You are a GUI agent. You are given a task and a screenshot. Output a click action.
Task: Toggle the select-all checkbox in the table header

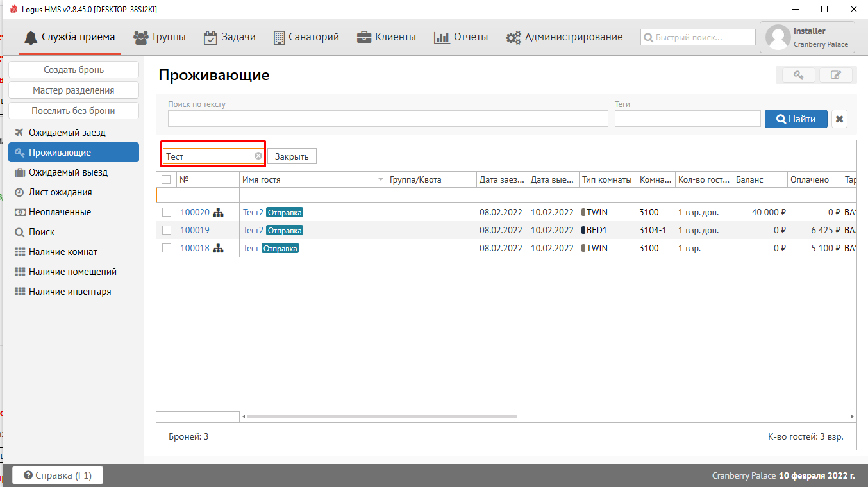pos(166,179)
